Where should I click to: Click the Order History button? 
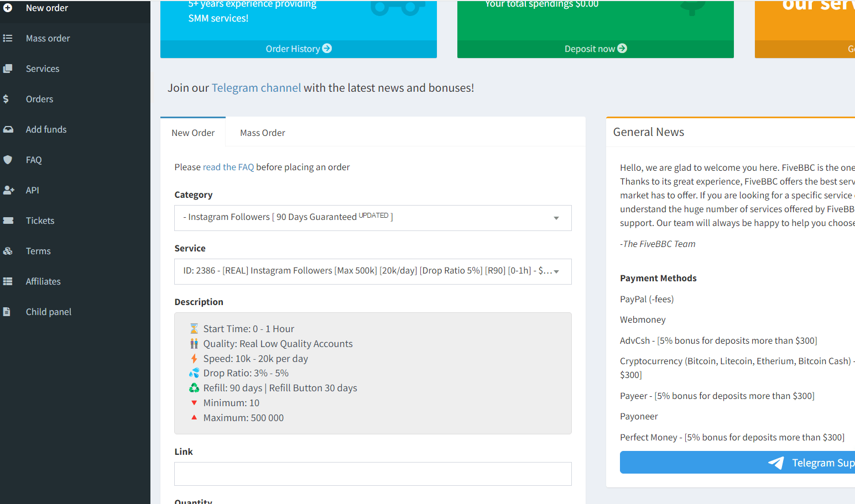tap(298, 49)
